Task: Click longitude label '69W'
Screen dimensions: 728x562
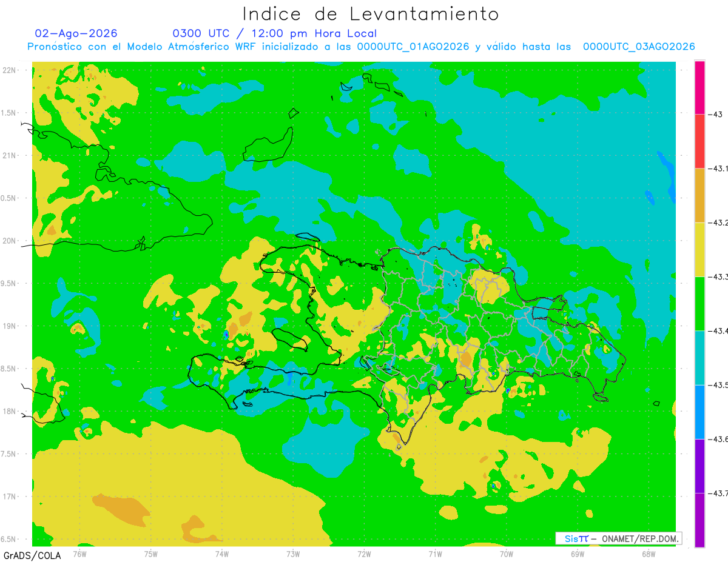Action: point(578,554)
